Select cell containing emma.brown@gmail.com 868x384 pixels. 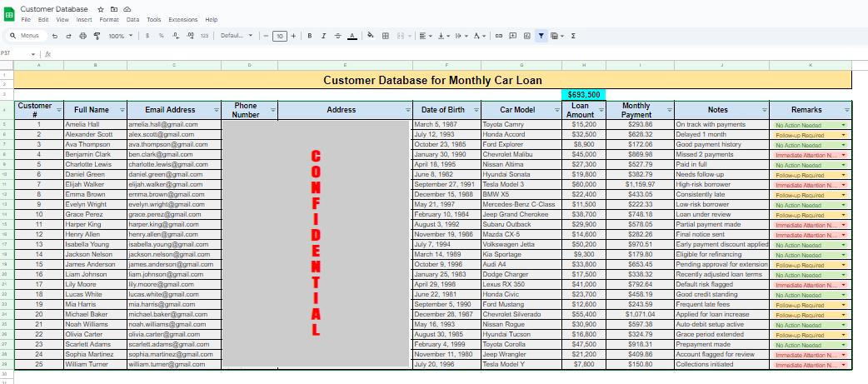coord(174,194)
